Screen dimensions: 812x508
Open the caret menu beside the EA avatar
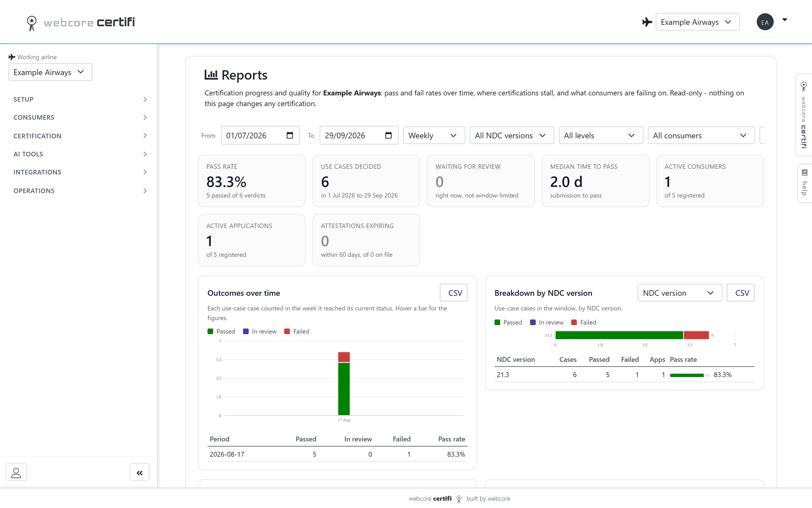(785, 20)
